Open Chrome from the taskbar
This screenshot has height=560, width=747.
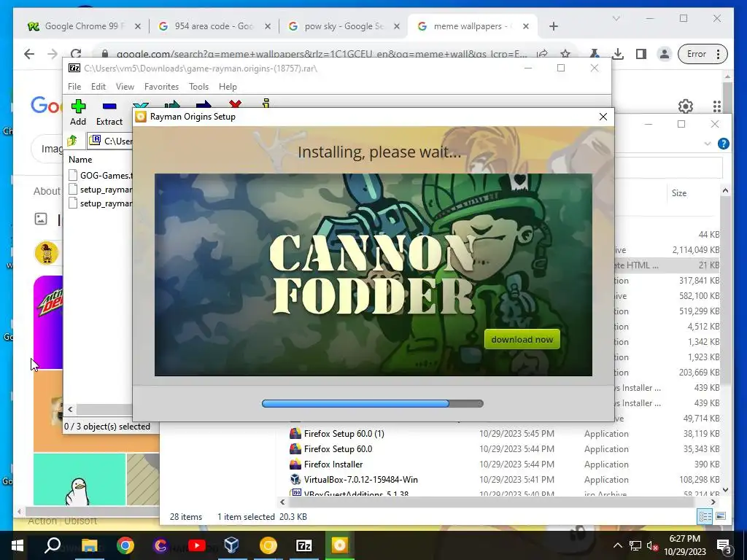coord(125,545)
